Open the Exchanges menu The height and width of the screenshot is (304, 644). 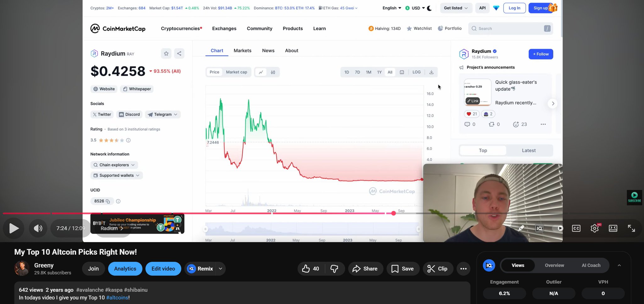(x=224, y=29)
